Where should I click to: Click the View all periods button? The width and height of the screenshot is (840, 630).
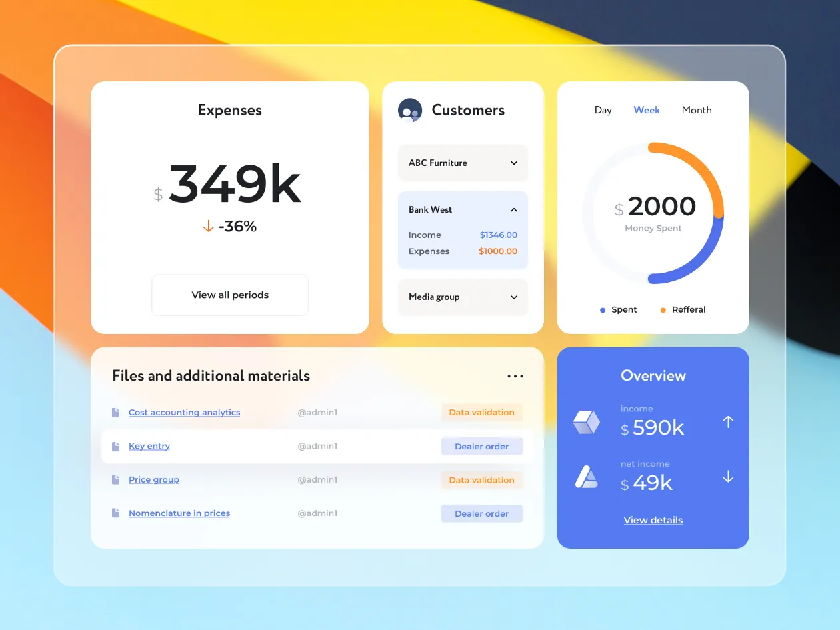230,295
